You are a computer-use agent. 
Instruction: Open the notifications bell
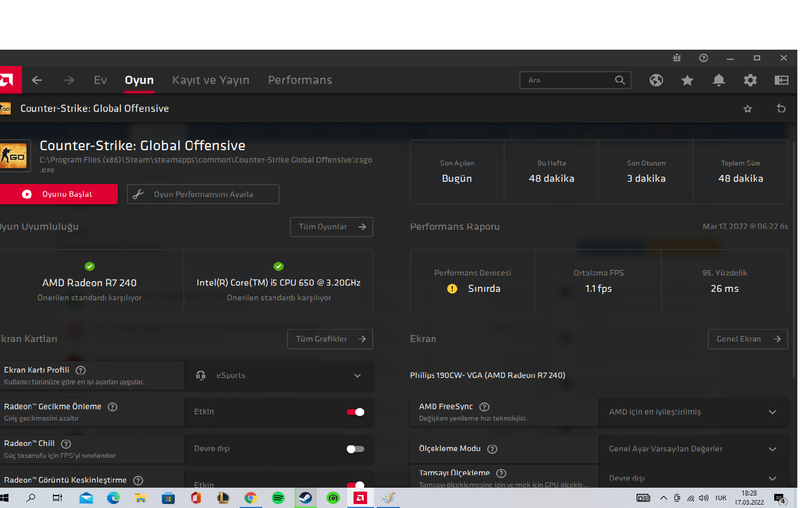(718, 80)
